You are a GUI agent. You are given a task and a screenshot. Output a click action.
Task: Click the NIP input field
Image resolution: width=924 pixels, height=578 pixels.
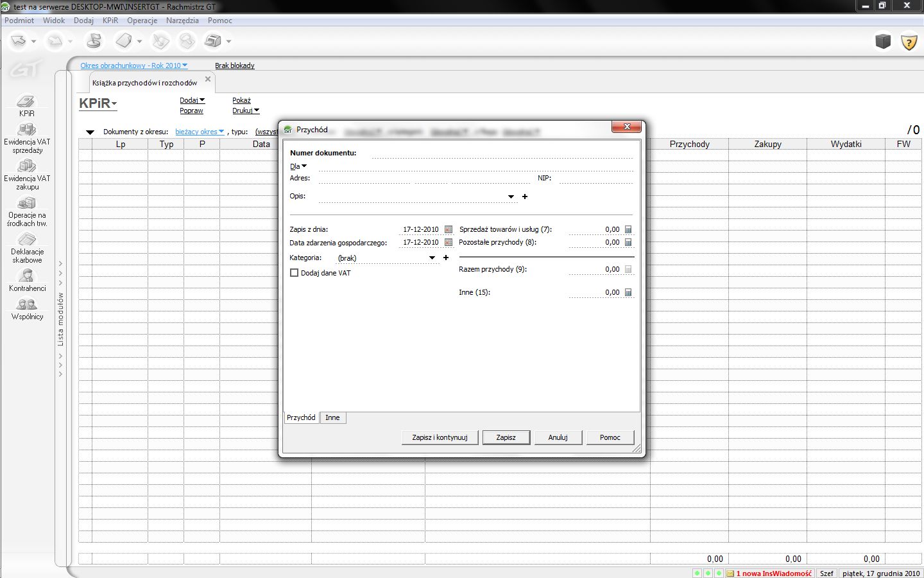pyautogui.click(x=595, y=178)
